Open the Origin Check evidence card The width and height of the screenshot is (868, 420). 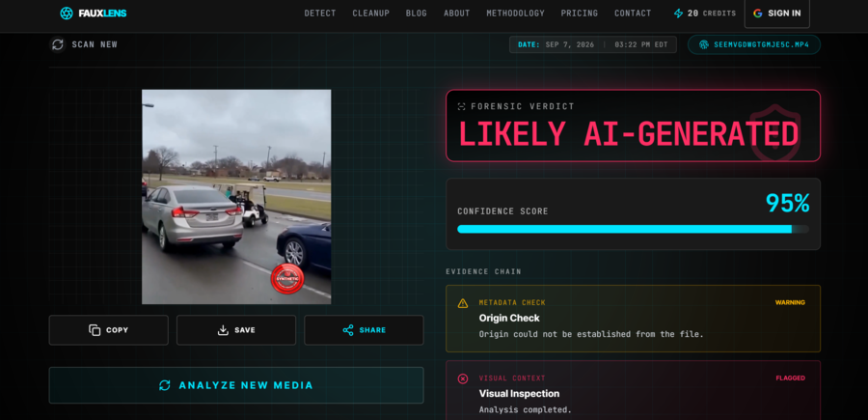[x=633, y=319]
